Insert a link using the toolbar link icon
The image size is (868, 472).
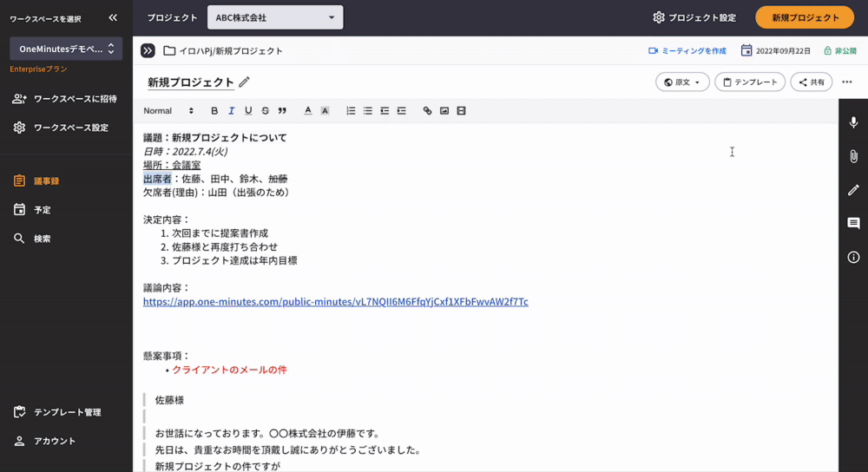(x=427, y=111)
